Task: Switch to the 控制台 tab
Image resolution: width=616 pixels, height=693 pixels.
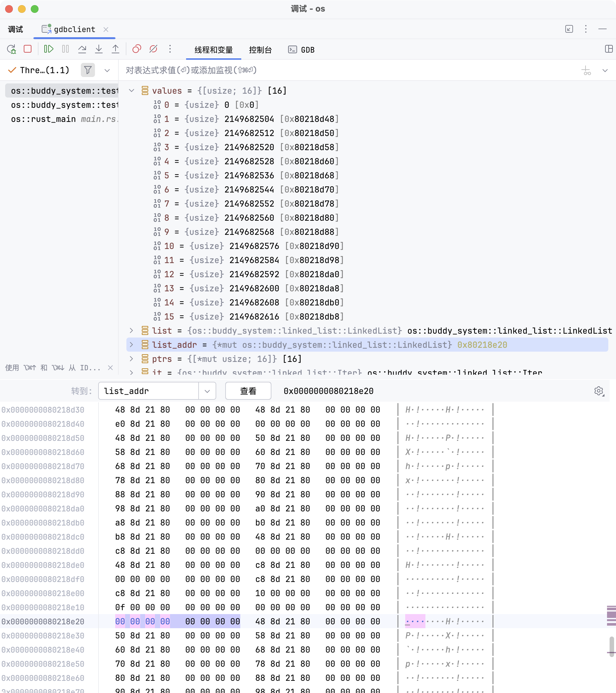Action: coord(261,50)
